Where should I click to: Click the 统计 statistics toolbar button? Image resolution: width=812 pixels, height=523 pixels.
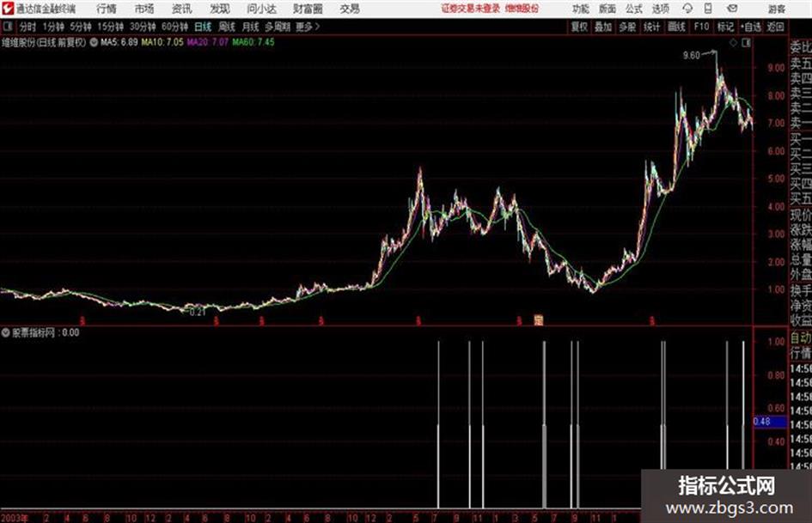pos(652,27)
